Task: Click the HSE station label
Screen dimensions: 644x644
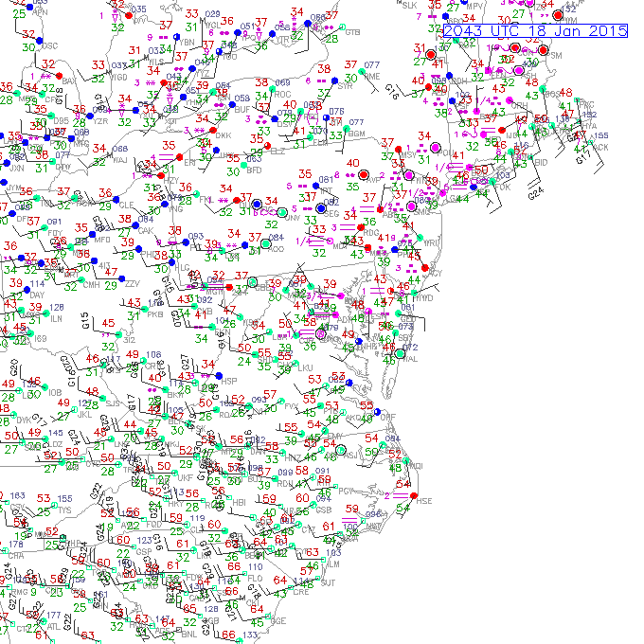Action: (424, 501)
